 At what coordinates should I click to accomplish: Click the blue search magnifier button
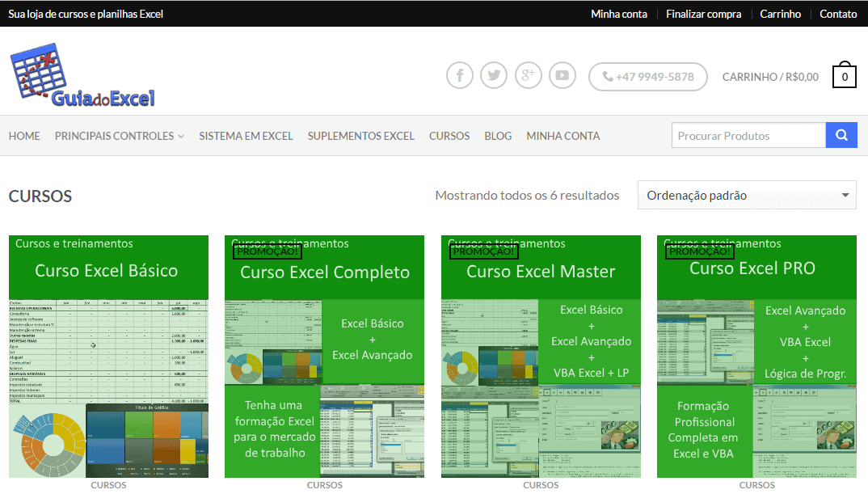841,135
